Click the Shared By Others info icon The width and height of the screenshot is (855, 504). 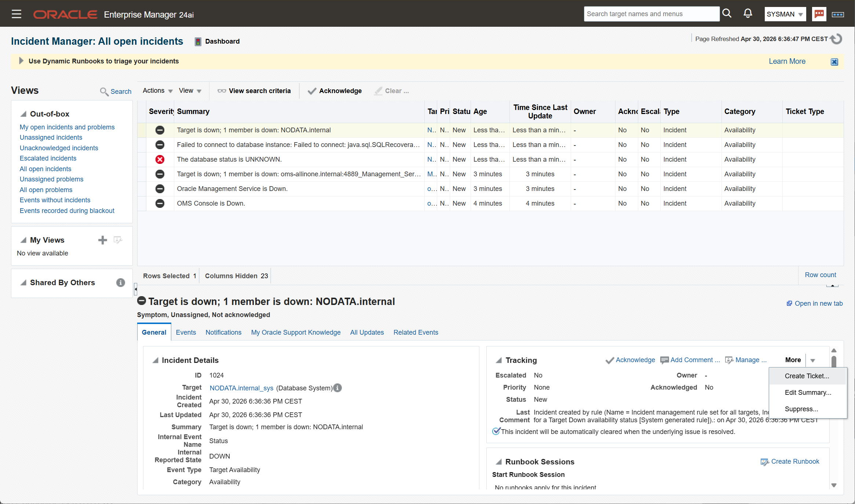(x=120, y=283)
